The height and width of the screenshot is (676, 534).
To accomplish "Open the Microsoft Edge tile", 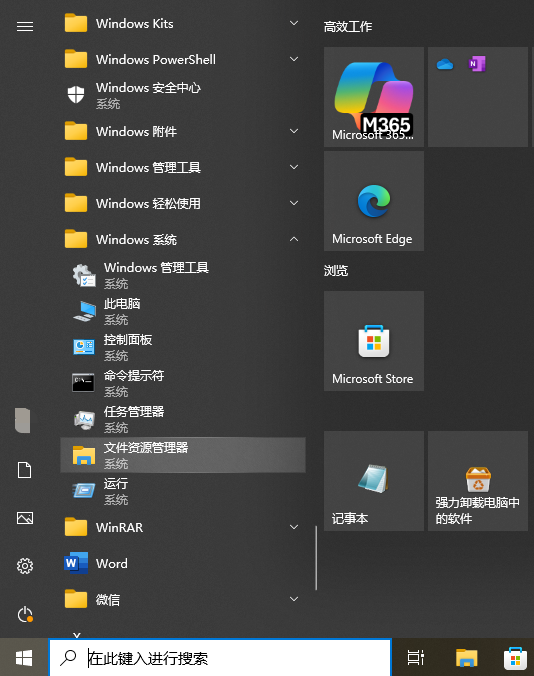I will (374, 201).
